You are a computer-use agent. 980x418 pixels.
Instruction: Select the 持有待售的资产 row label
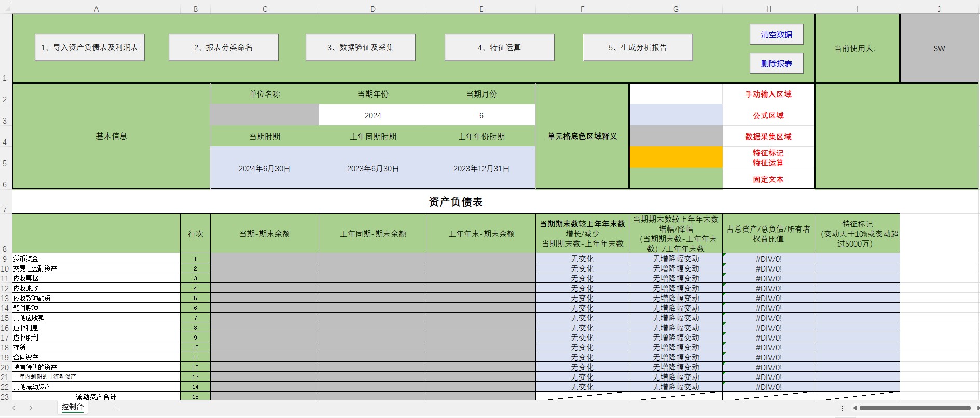tap(96, 367)
